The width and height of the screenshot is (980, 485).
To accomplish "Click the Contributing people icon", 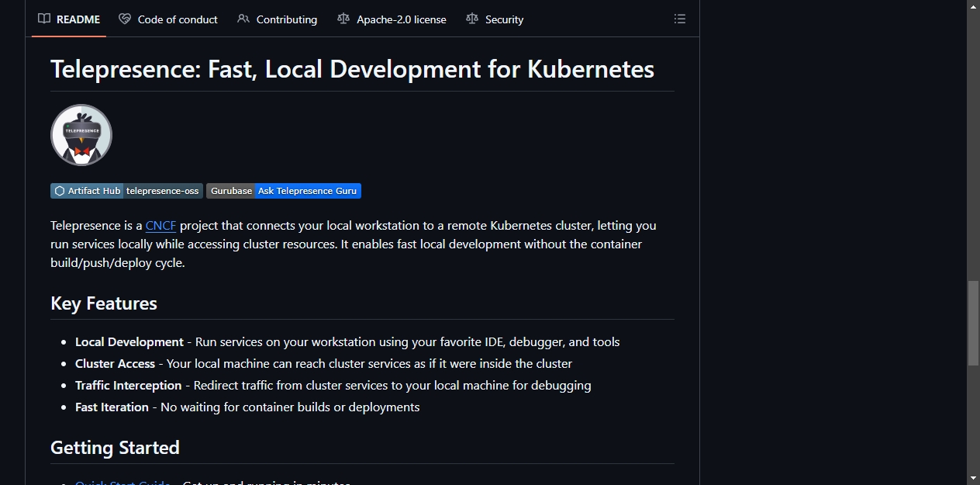I will tap(243, 19).
